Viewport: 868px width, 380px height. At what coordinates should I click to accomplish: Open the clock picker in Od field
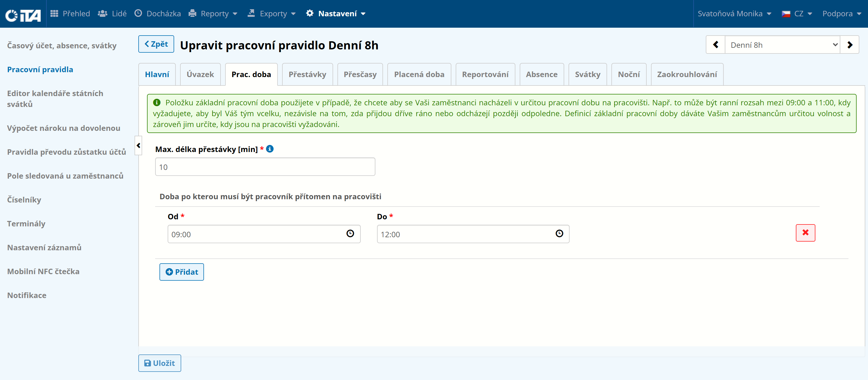click(350, 234)
